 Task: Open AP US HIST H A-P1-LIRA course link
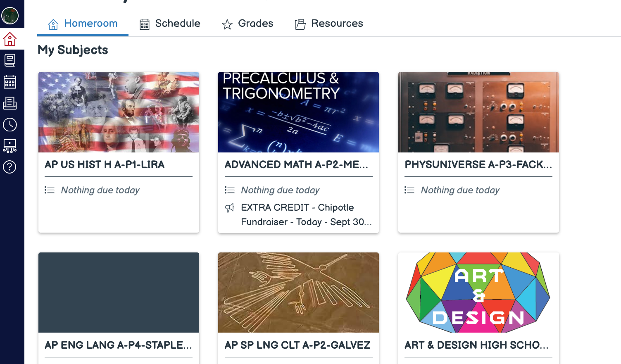point(105,164)
